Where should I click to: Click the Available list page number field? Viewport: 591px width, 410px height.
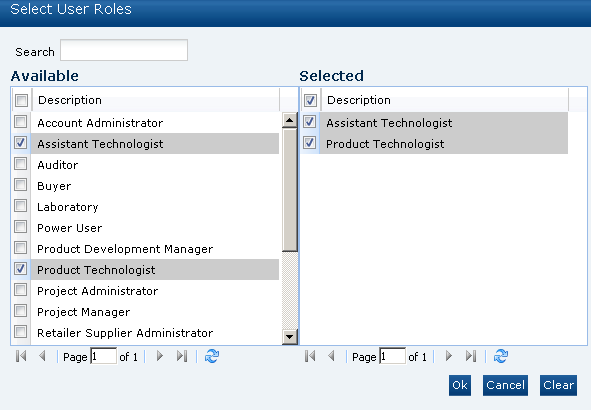click(104, 356)
